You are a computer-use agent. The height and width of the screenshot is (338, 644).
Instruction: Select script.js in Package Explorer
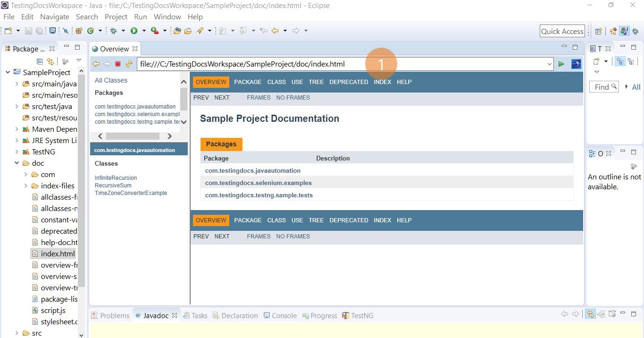point(53,310)
